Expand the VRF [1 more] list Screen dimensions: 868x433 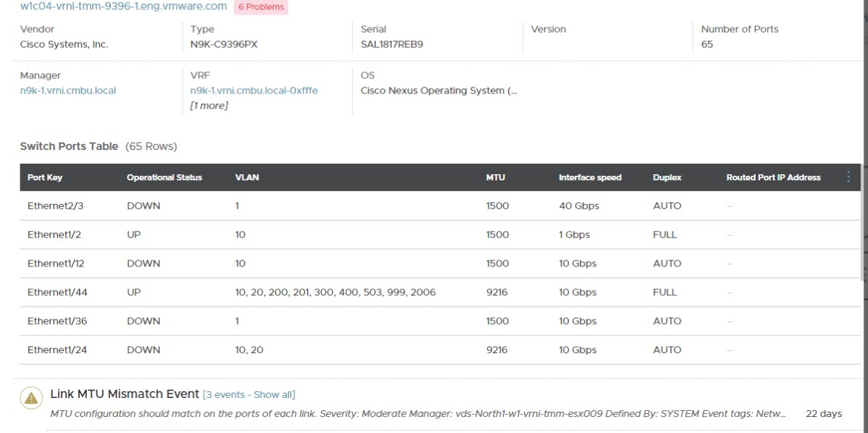[209, 105]
